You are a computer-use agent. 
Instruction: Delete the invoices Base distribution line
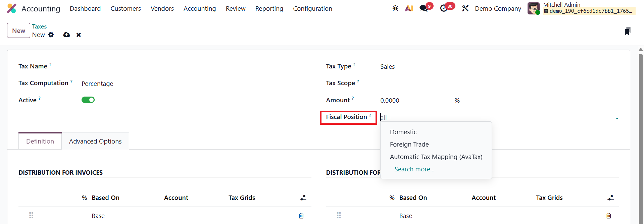click(x=301, y=216)
